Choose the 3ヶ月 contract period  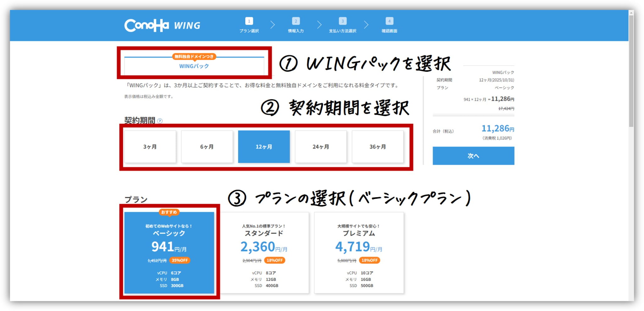(x=150, y=147)
